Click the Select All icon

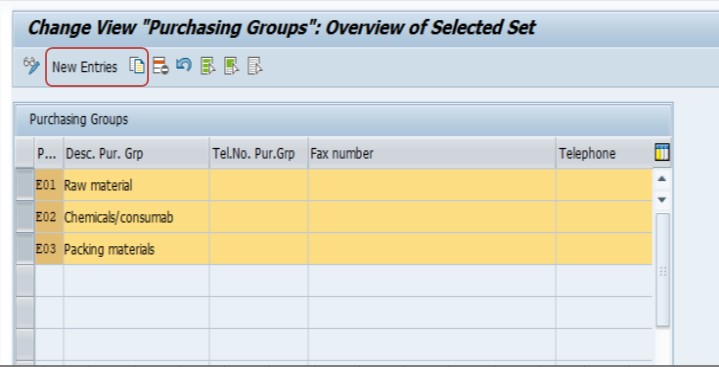click(208, 66)
